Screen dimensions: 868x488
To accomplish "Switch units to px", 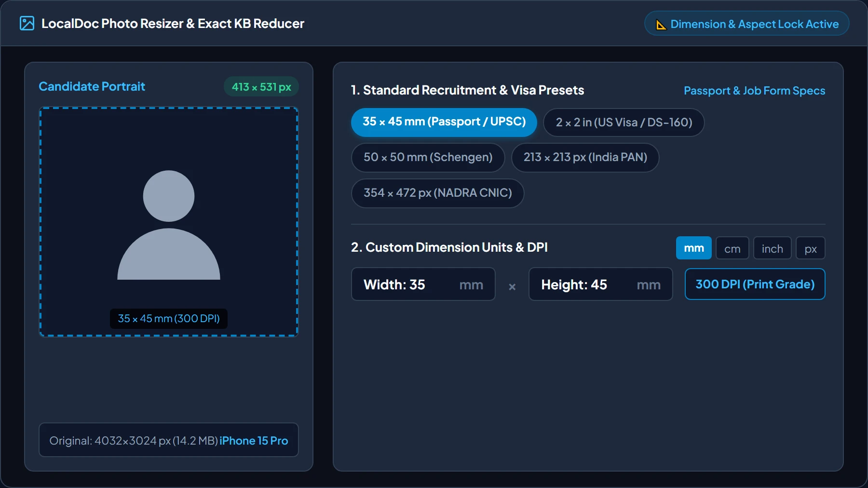I will 811,248.
